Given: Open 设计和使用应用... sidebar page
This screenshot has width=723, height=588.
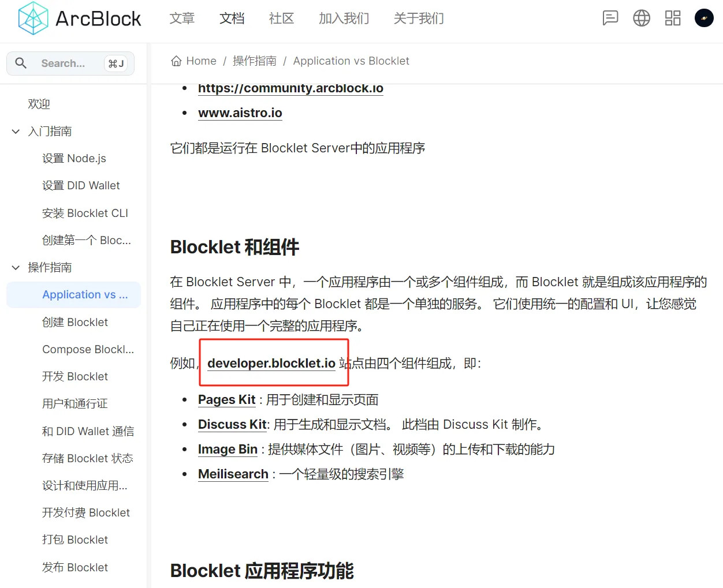Looking at the screenshot, I should [85, 486].
